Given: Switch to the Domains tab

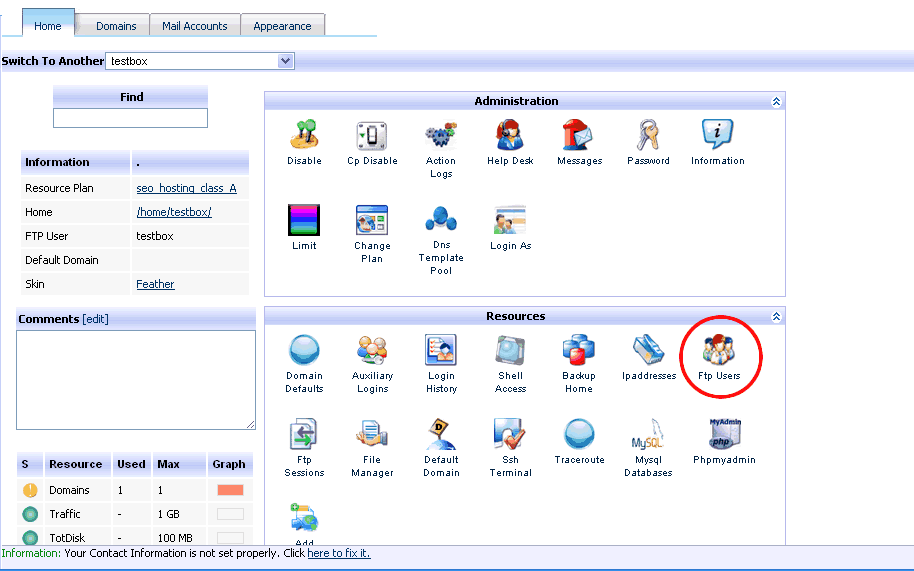Looking at the screenshot, I should pyautogui.click(x=116, y=26).
